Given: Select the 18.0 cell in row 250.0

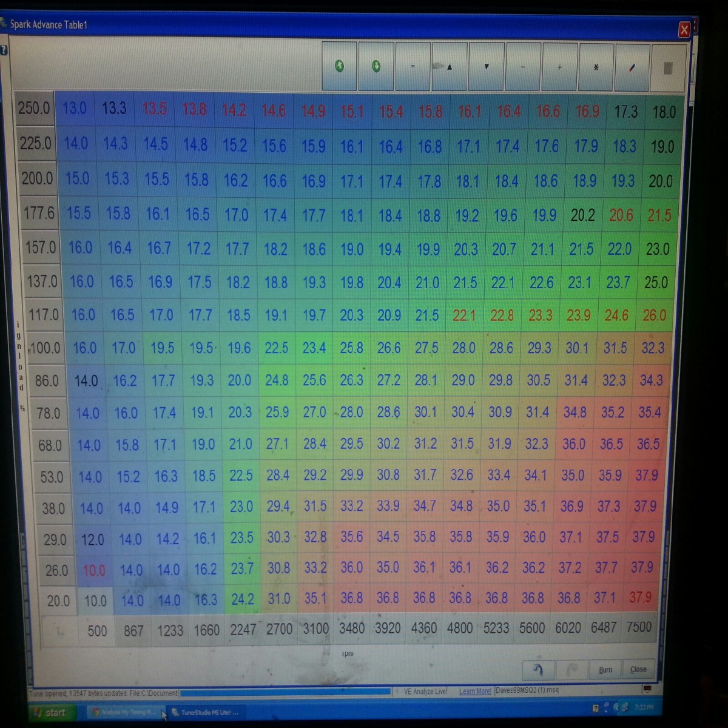Looking at the screenshot, I should coord(664,112).
